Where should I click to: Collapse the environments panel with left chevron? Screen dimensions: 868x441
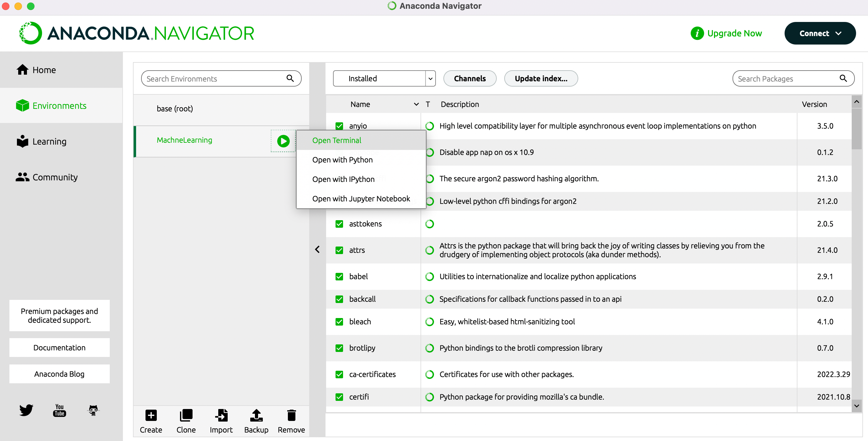click(x=317, y=249)
